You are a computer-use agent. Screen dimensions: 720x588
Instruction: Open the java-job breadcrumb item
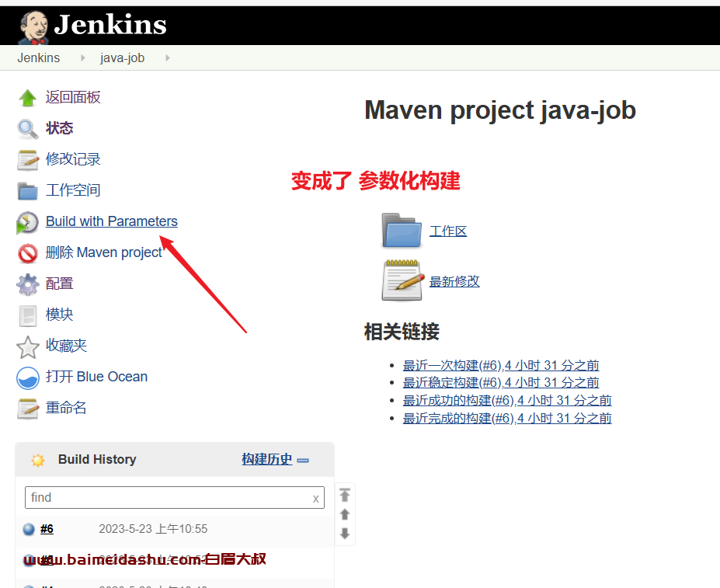122,58
